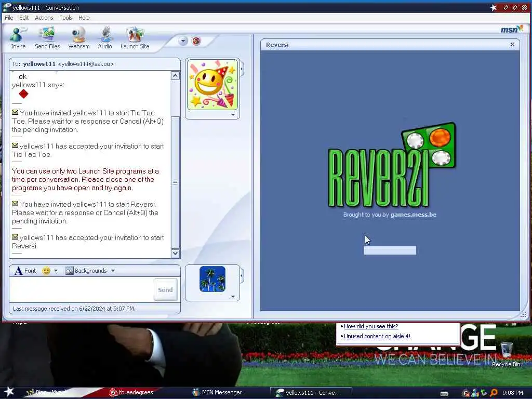Click the orange magnifier tray icon
532x399 pixels.
click(494, 393)
